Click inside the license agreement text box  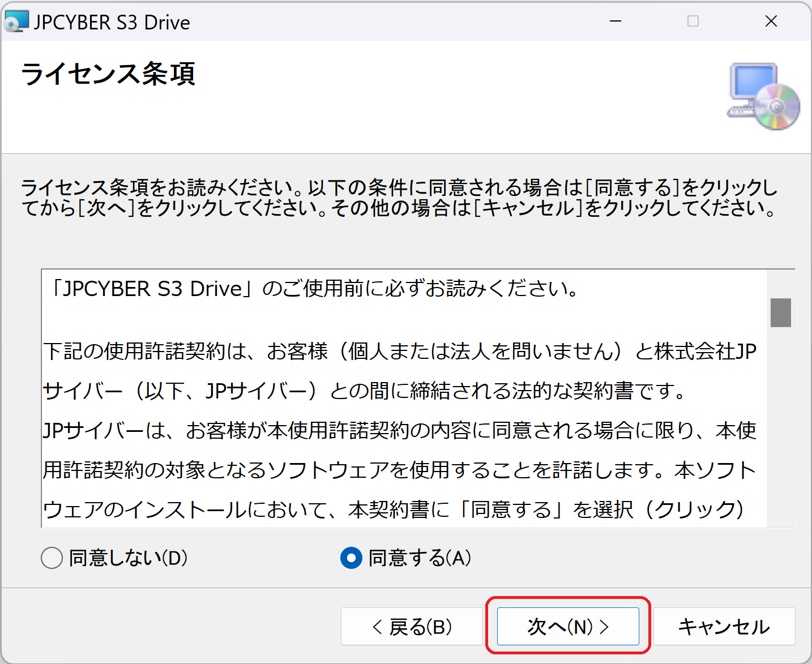404,399
